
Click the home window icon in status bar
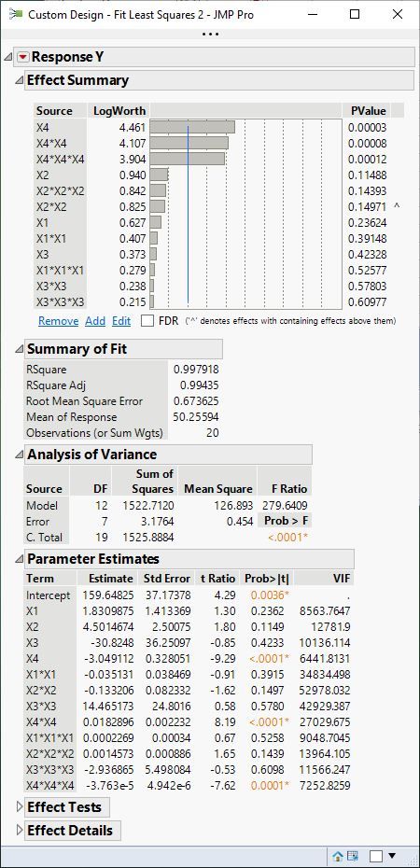338,856
